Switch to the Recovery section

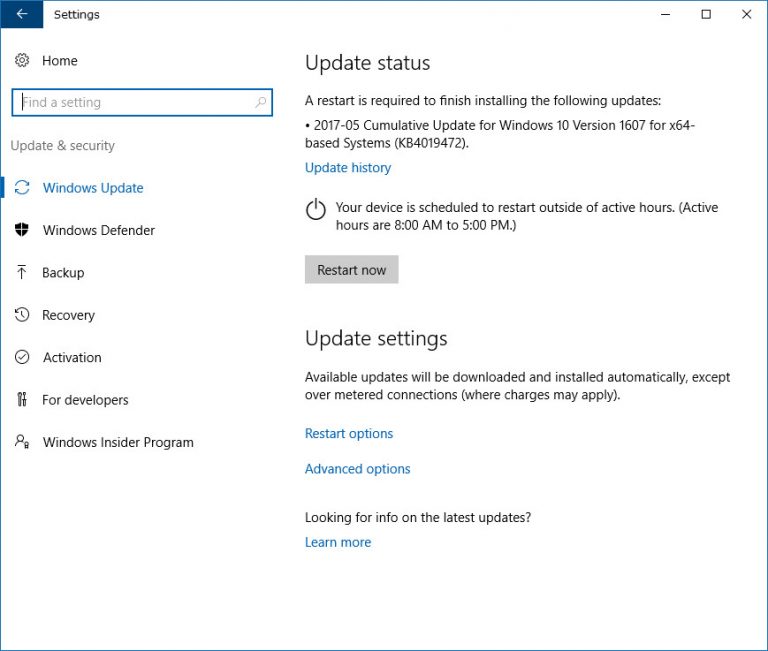[69, 315]
